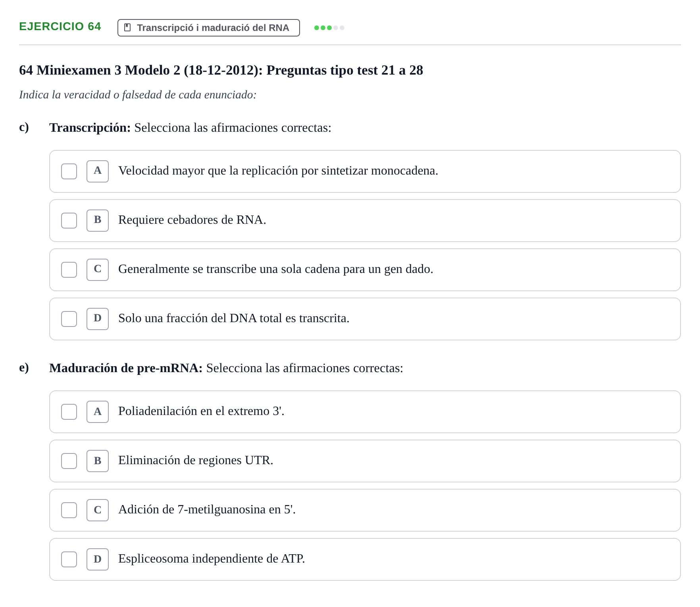
Task: Select the text 'Poliadenilación en el extremo 3'.'
Action: [201, 411]
